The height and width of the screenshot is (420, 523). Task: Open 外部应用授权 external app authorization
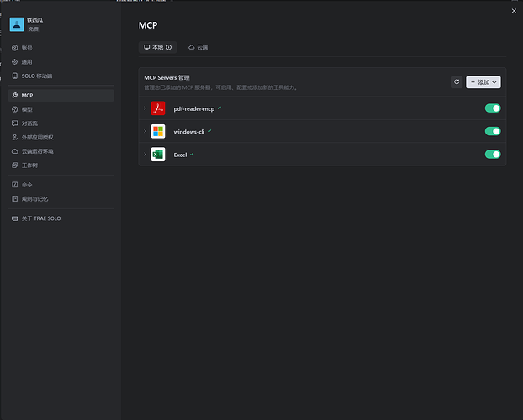tap(61, 137)
